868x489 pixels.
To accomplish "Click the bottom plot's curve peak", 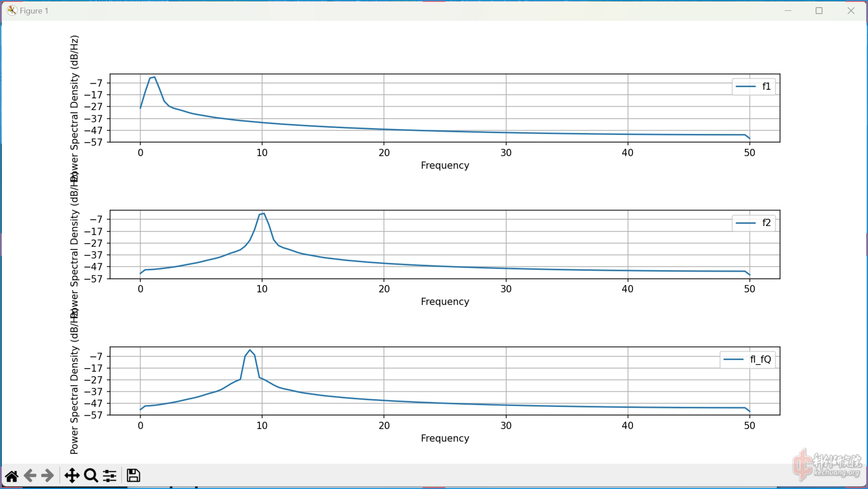I will pyautogui.click(x=250, y=350).
